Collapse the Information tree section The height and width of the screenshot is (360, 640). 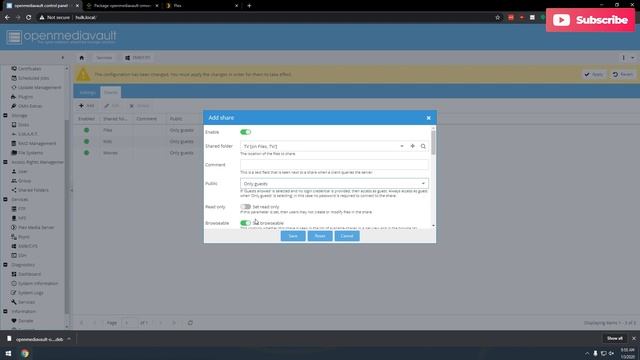click(5, 311)
